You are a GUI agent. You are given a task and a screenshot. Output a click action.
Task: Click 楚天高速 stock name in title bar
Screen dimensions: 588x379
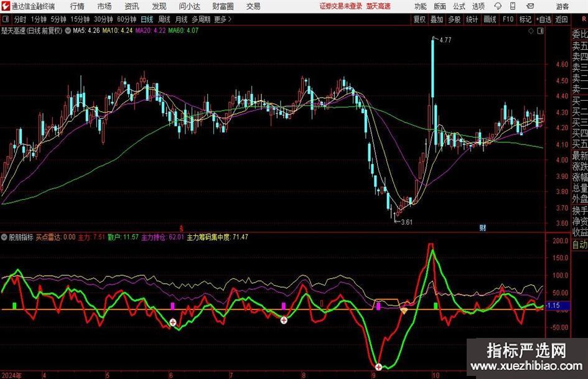pyautogui.click(x=378, y=6)
